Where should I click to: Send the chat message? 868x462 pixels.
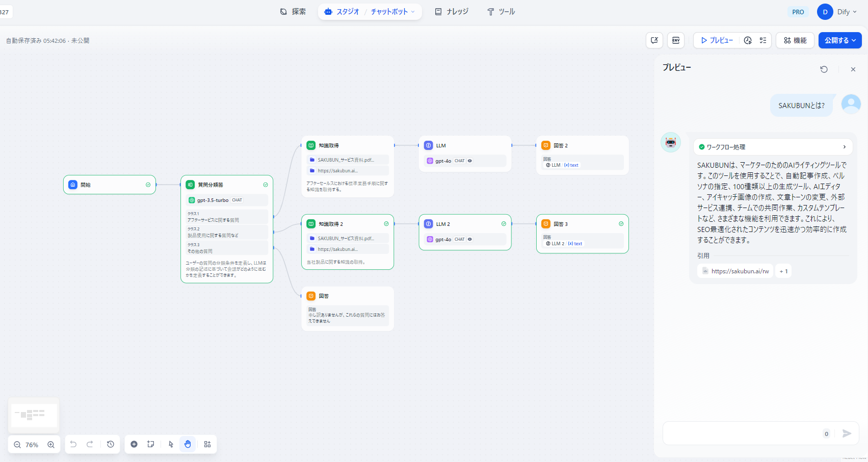click(847, 433)
